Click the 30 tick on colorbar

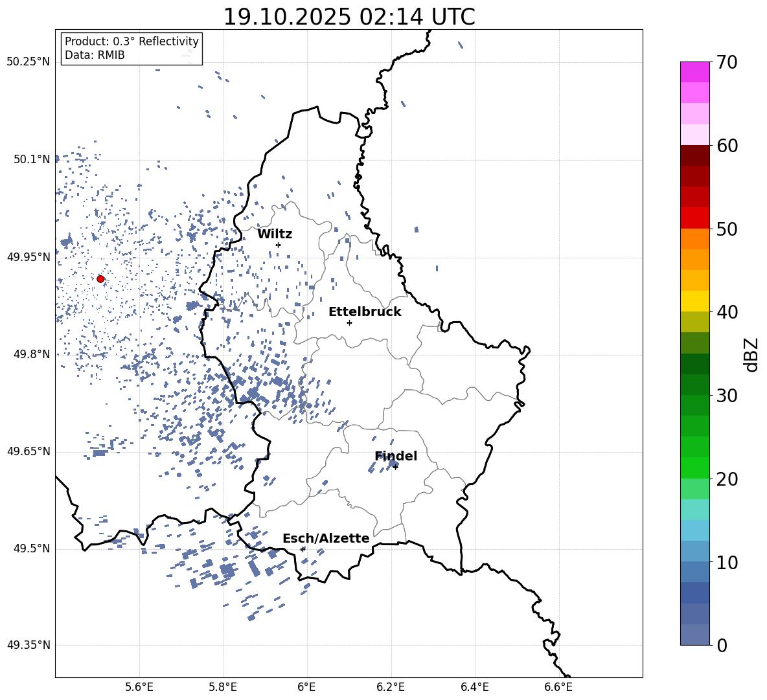[x=726, y=396]
